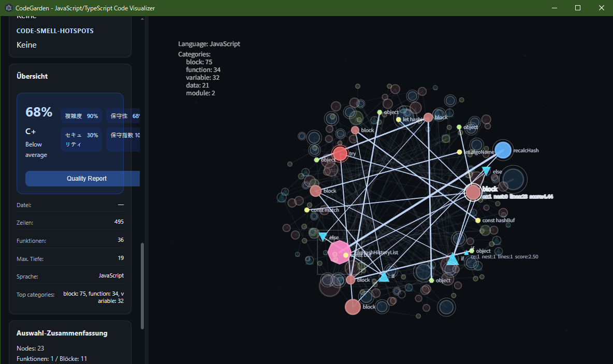Click the const match variable node

(x=307, y=210)
